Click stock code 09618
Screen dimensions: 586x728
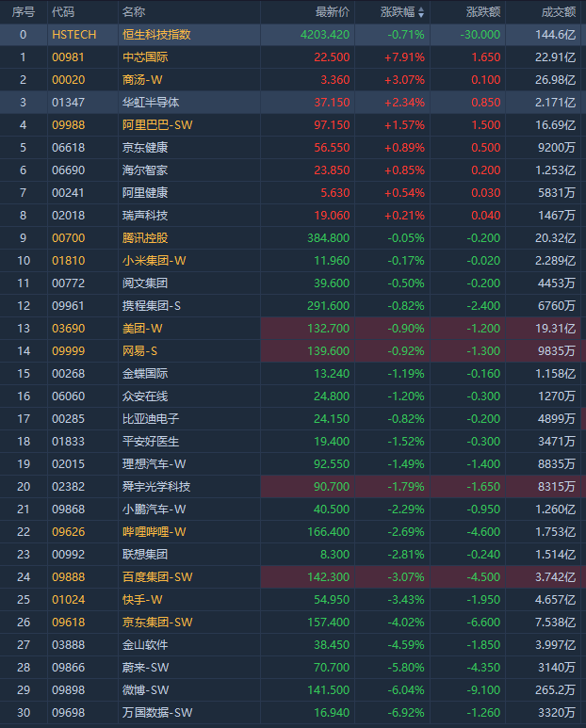point(68,623)
